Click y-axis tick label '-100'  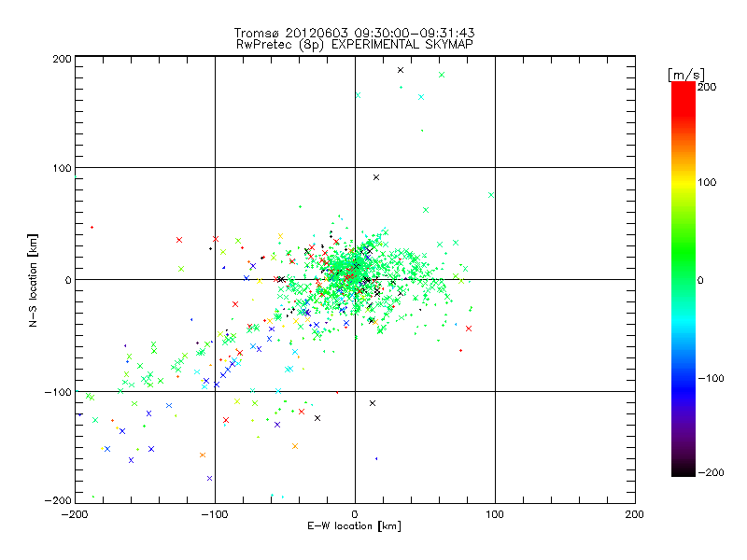pyautogui.click(x=58, y=392)
